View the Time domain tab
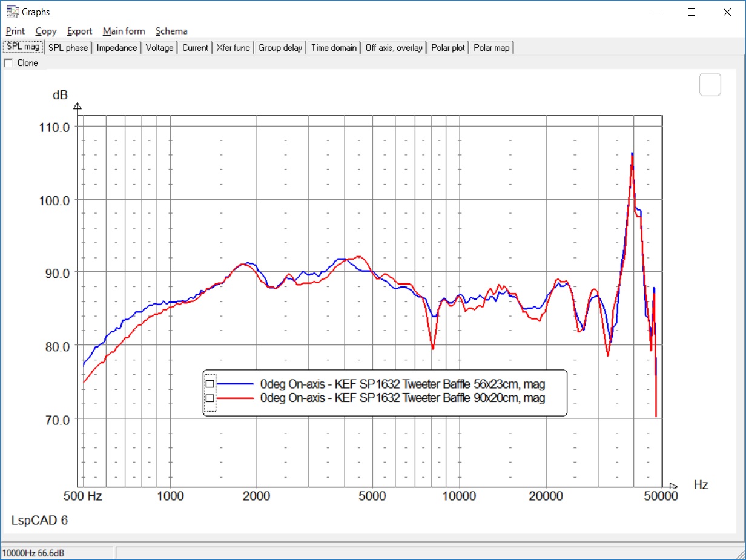The width and height of the screenshot is (746, 560). click(334, 48)
